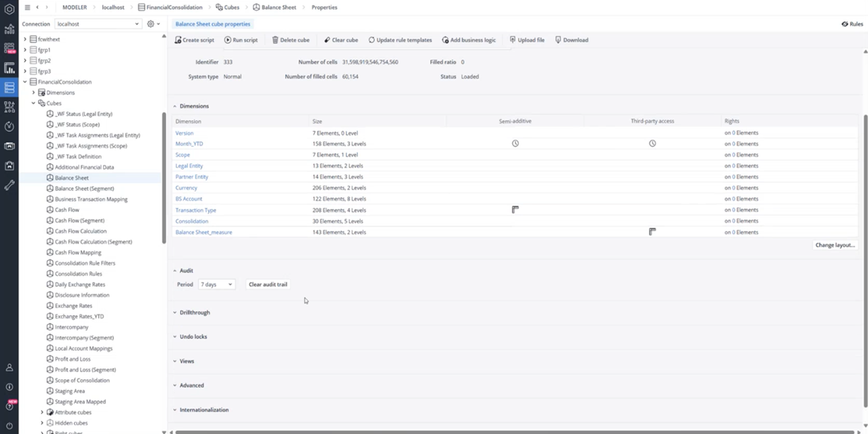Open the Legal Entity dimension link
The width and height of the screenshot is (868, 434).
point(189,166)
